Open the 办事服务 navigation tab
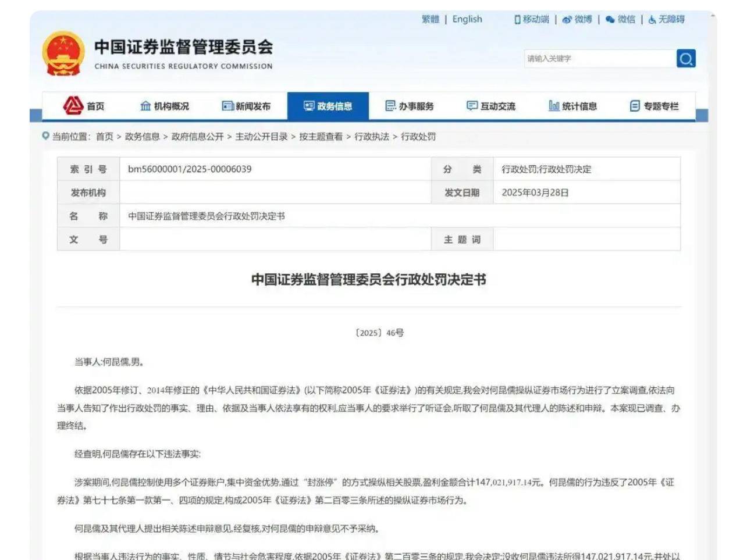 [x=410, y=106]
